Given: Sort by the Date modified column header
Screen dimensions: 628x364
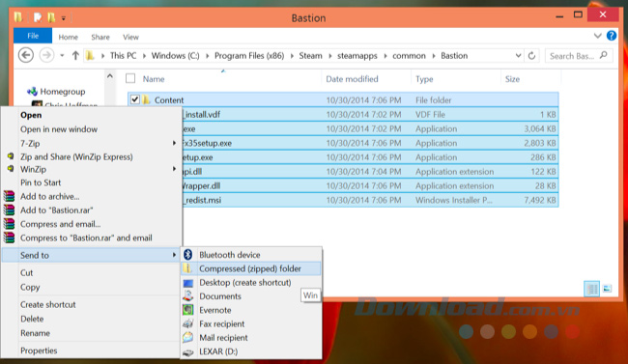Looking at the screenshot, I should pos(352,79).
